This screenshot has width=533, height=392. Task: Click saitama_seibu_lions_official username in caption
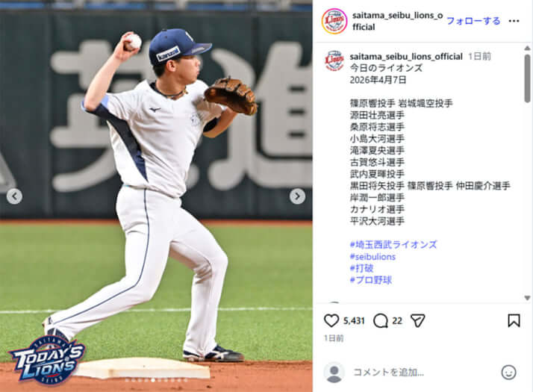click(406, 57)
